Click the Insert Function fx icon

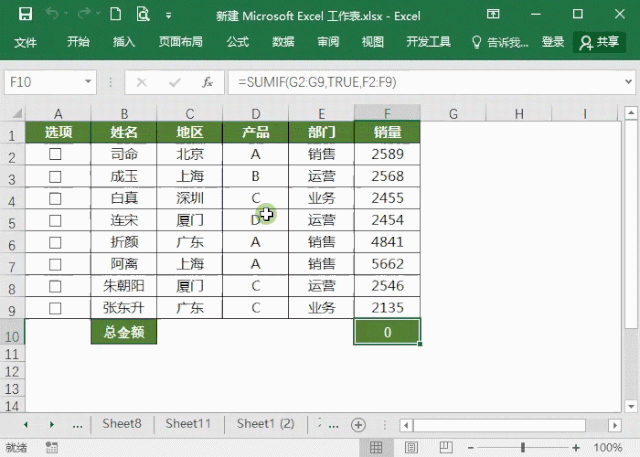pyautogui.click(x=207, y=82)
